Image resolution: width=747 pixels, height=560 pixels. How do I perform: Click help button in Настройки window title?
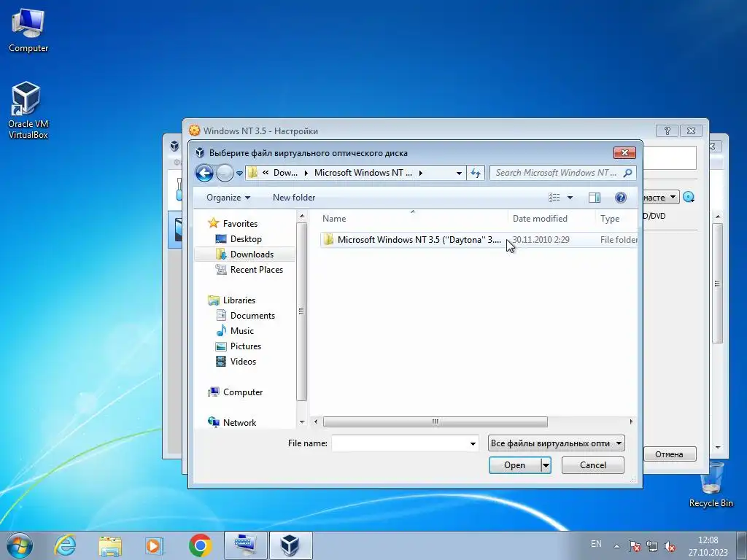click(667, 131)
